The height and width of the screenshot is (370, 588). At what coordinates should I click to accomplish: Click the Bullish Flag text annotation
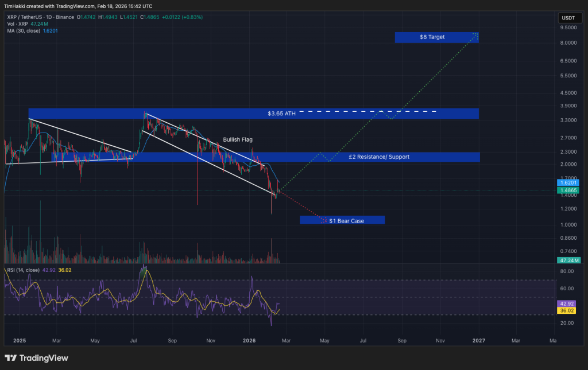click(238, 139)
